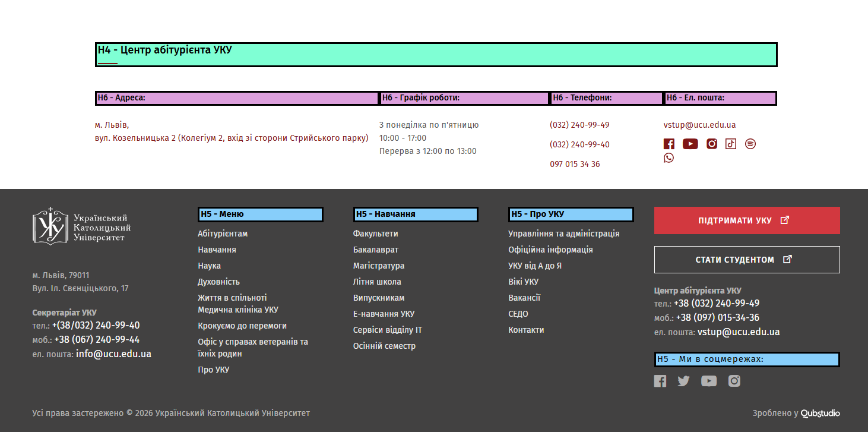This screenshot has width=868, height=432.
Task: Click gray Центр абітурієнта УКУ footer label
Action: [698, 291]
